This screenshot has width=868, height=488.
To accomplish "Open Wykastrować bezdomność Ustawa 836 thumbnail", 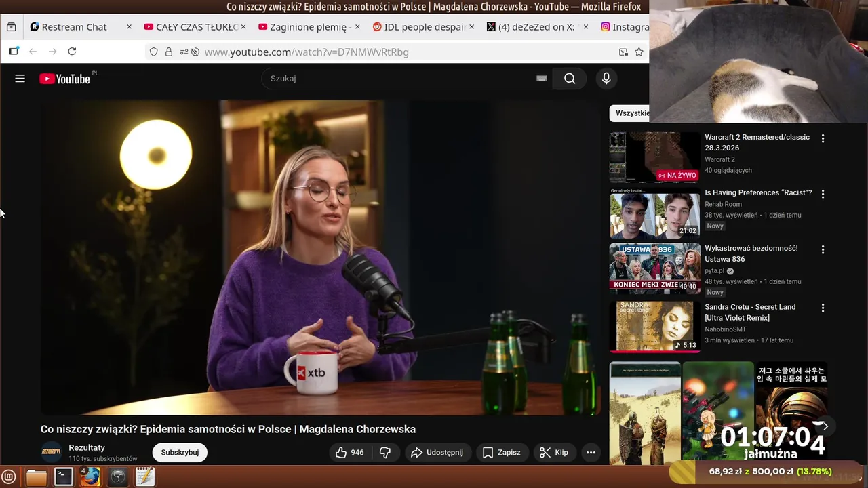I will coord(654,268).
